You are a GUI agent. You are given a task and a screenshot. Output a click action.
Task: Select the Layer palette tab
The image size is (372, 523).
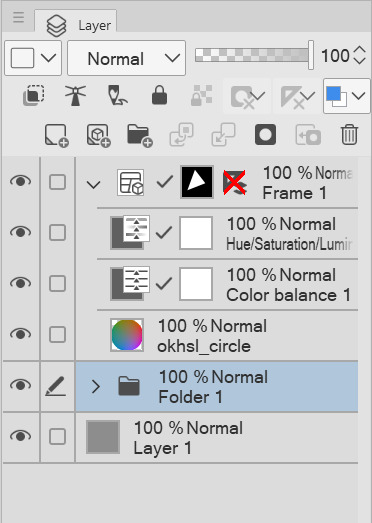76,24
